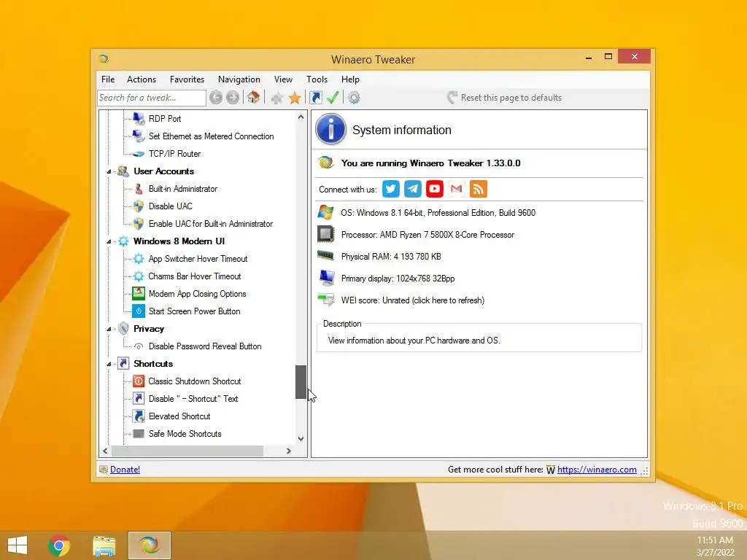This screenshot has width=747, height=560.
Task: Open the Favorites menu
Action: 187,79
